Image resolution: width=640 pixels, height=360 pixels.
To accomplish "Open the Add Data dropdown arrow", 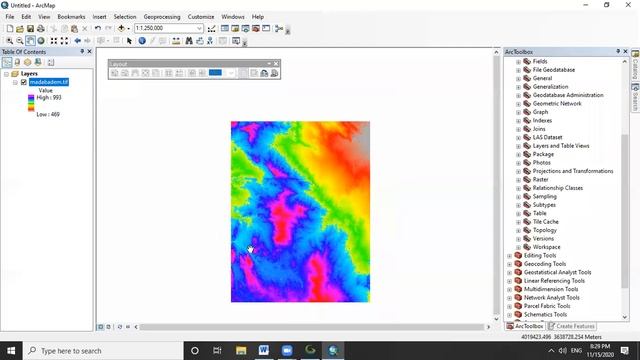I will (x=128, y=29).
